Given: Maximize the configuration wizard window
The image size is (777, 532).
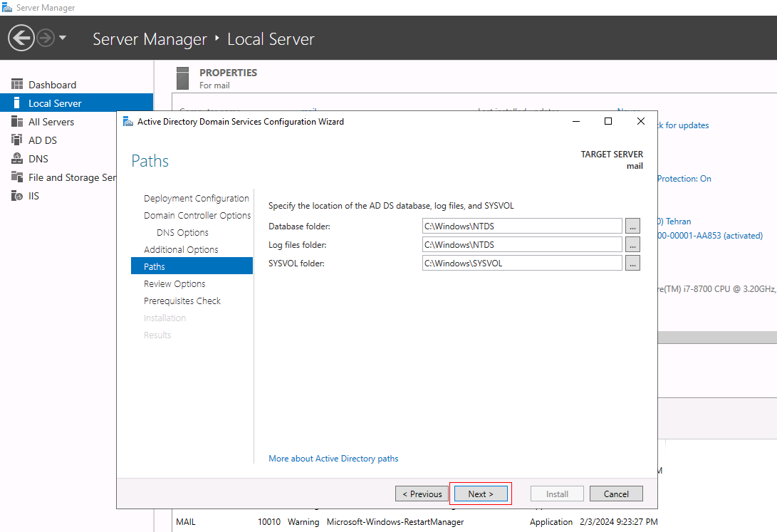Looking at the screenshot, I should (608, 121).
